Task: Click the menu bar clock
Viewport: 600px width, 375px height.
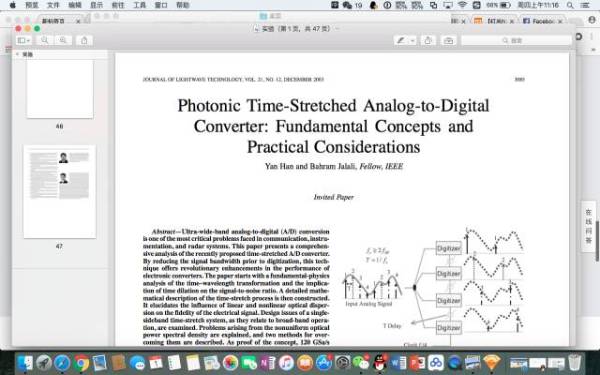Action: pyautogui.click(x=538, y=5)
